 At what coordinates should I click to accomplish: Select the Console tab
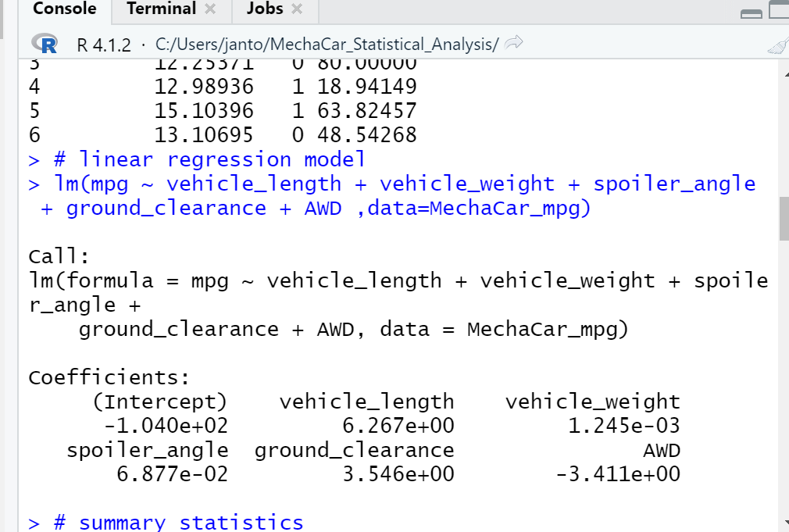[64, 9]
